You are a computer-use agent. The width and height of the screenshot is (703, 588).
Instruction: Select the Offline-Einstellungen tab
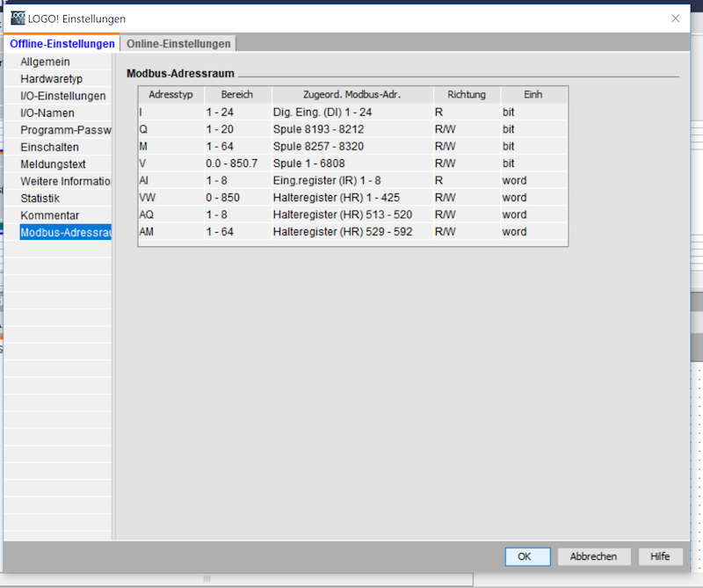tap(62, 44)
